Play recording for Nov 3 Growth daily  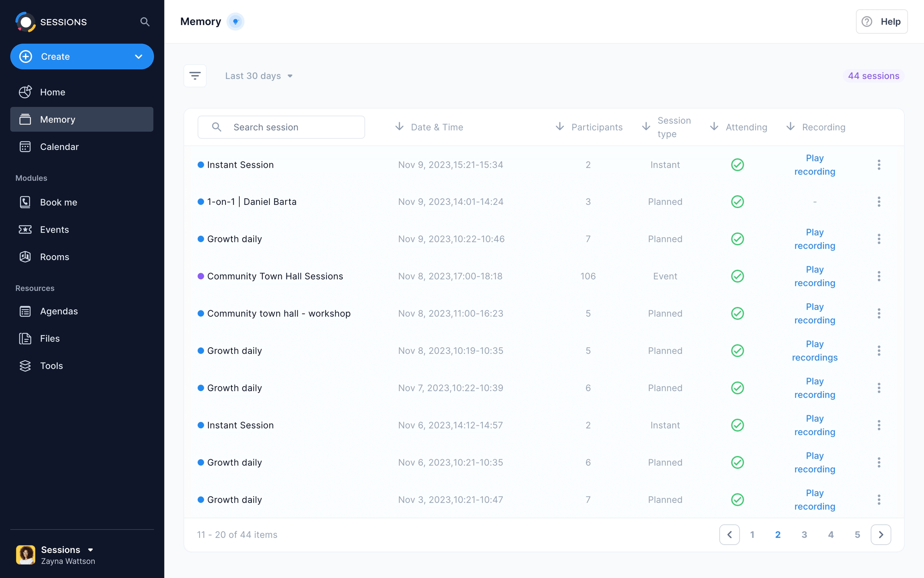[815, 500]
